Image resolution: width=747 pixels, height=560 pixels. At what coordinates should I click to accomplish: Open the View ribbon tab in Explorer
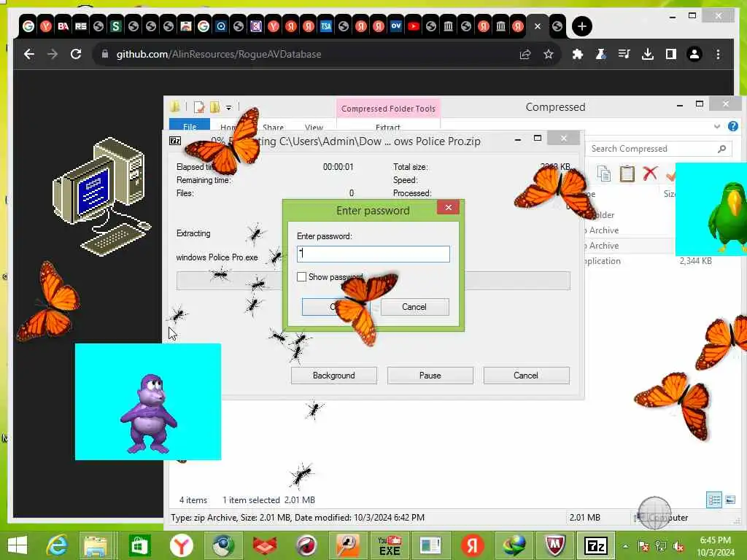(x=314, y=127)
